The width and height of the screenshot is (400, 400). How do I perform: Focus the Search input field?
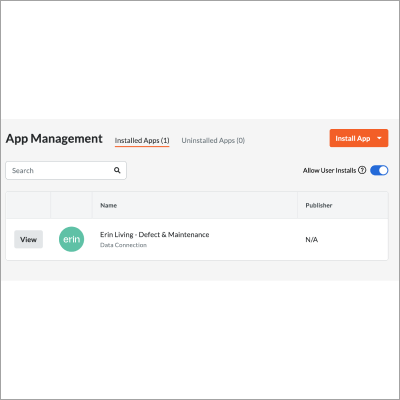66,171
